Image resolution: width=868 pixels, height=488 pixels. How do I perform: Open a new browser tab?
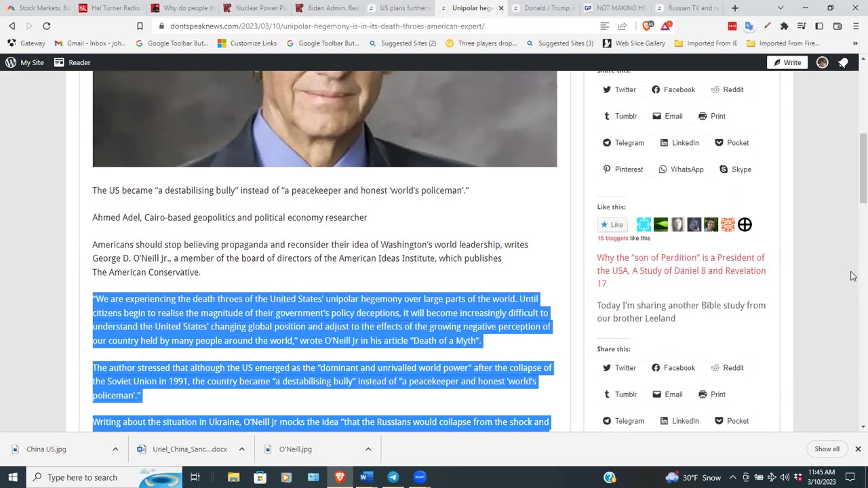735,8
